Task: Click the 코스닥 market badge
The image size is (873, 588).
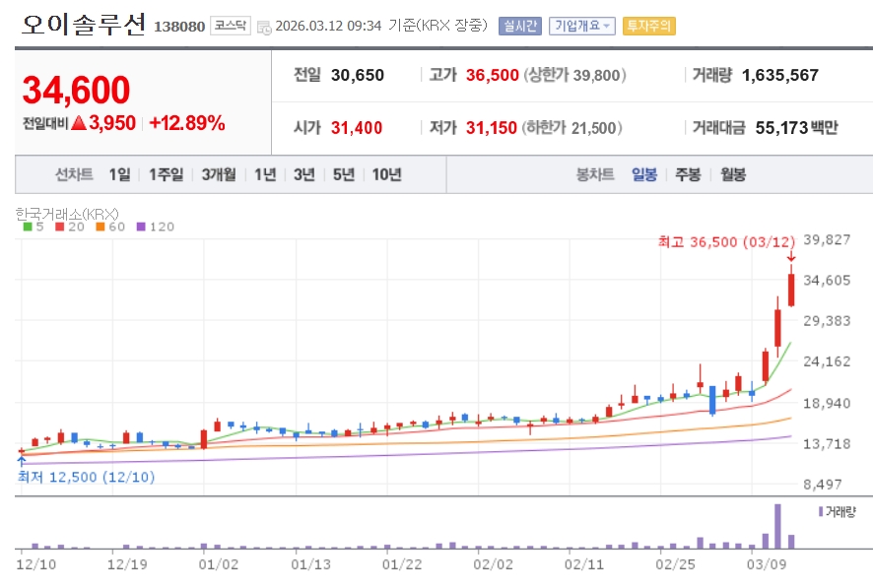Action: [x=231, y=26]
